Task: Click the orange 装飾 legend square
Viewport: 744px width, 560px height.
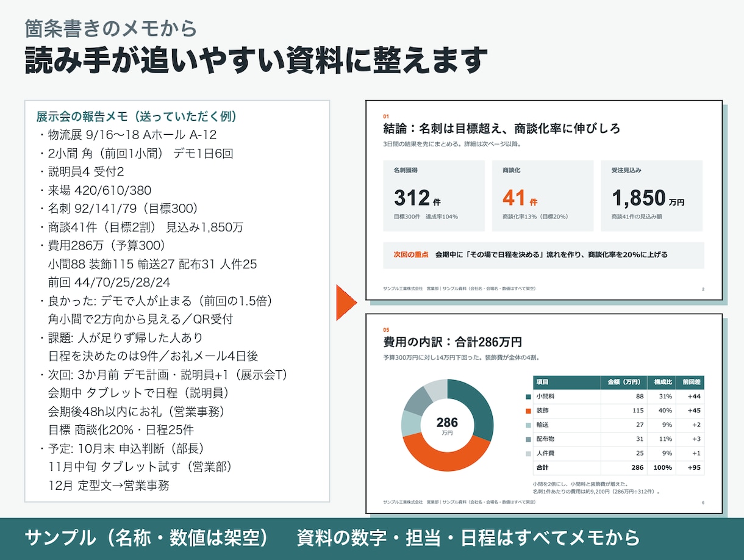Action: (x=528, y=411)
